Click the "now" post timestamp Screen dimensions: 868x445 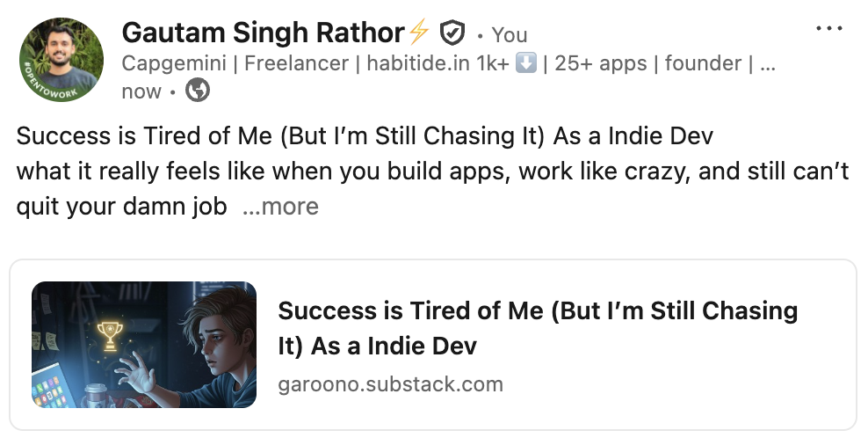[x=141, y=91]
